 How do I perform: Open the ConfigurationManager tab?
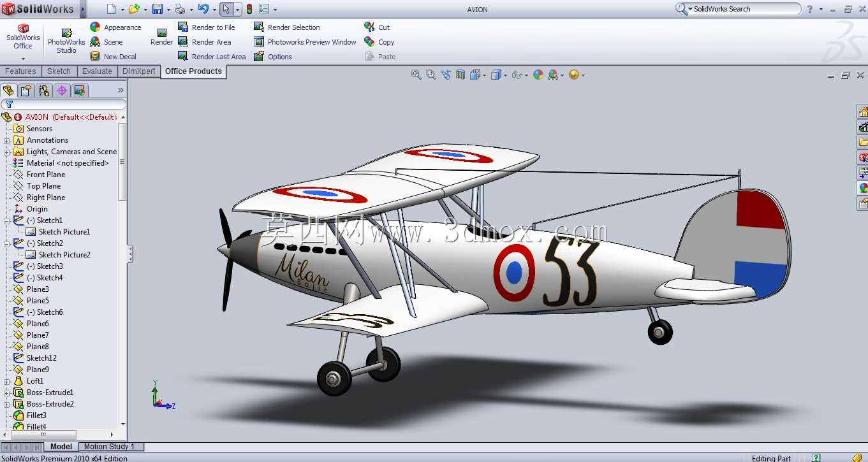click(44, 90)
